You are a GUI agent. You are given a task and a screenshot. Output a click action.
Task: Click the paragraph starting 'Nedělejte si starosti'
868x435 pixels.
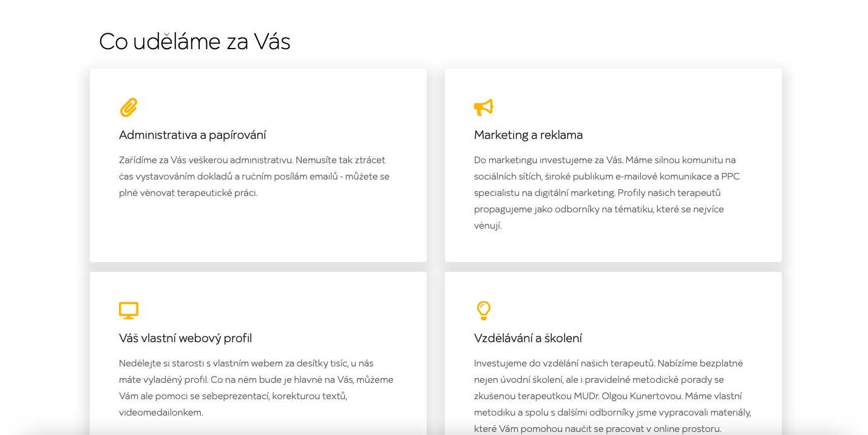coord(256,388)
